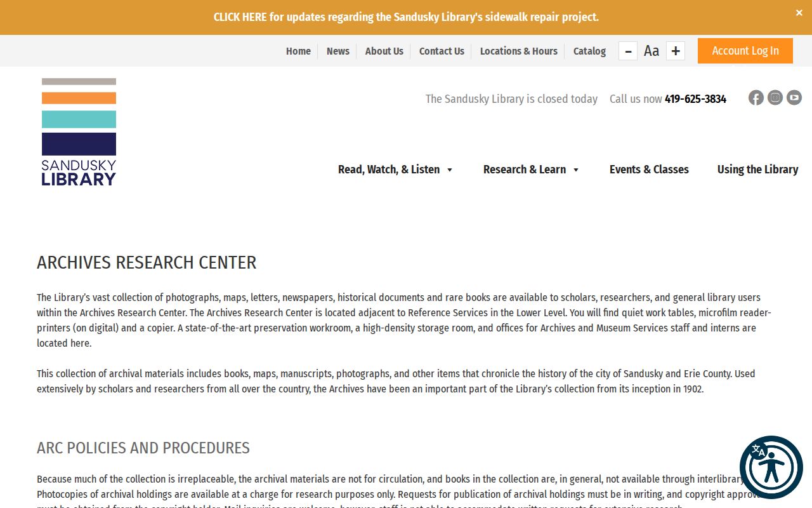The height and width of the screenshot is (508, 812).
Task: Click the Account Log In button
Action: [x=745, y=51]
